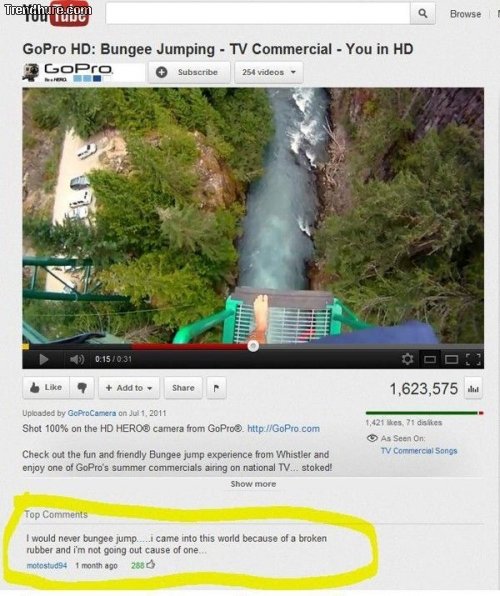Enter fullscreen video mode

coord(473,359)
